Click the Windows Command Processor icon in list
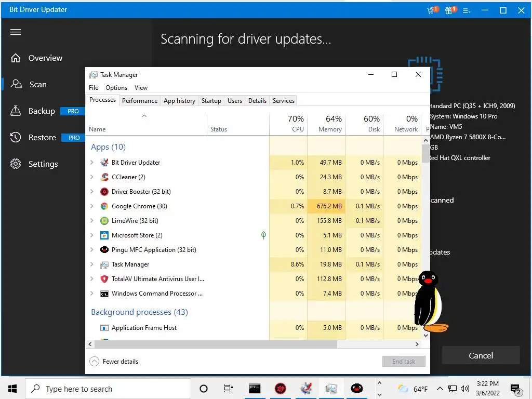This screenshot has height=399, width=532. (x=104, y=294)
